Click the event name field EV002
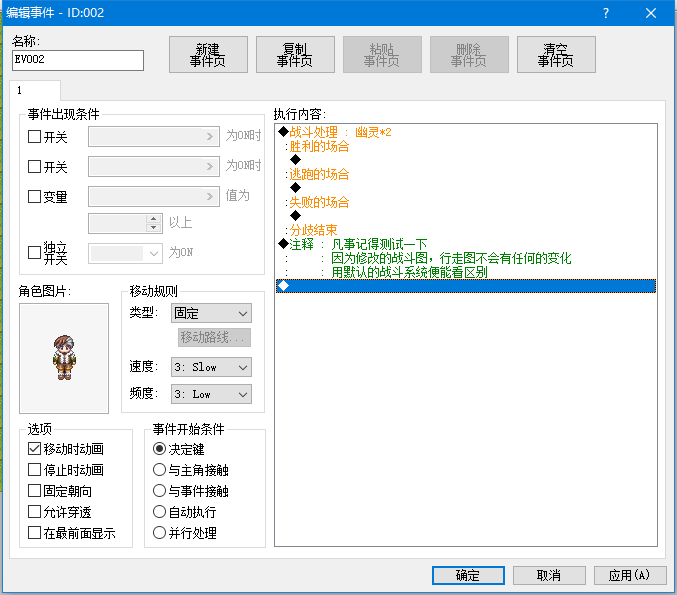677x595 pixels. pyautogui.click(x=78, y=60)
